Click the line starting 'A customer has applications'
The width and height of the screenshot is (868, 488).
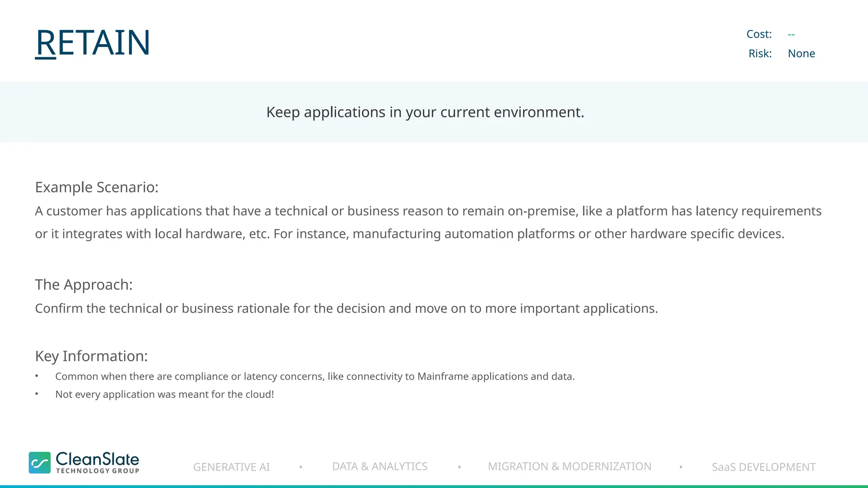pyautogui.click(x=428, y=211)
